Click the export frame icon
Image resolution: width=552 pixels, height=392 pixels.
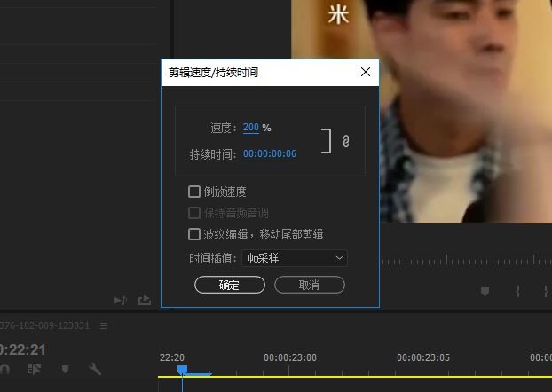click(145, 301)
